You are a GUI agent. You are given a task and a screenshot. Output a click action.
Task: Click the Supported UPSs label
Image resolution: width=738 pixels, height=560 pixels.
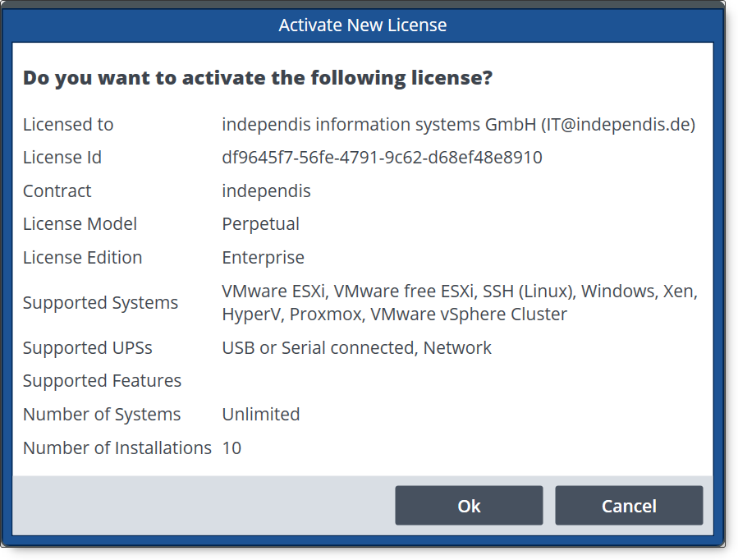point(88,348)
